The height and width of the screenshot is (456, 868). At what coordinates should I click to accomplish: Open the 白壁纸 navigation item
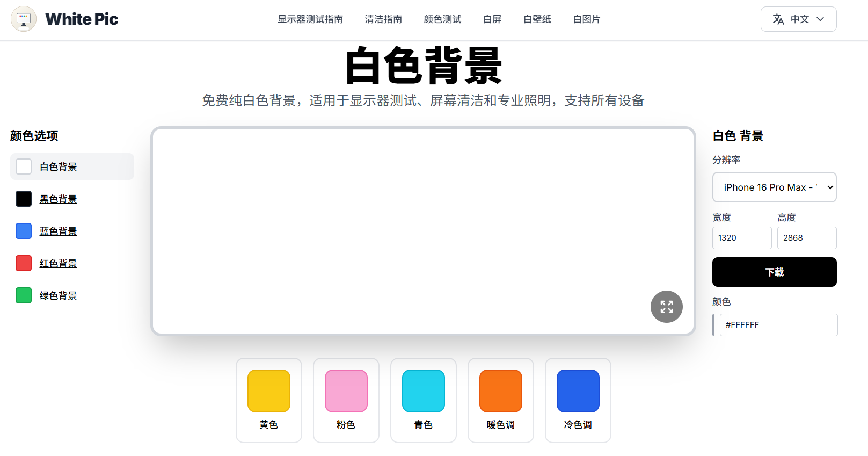coord(537,19)
